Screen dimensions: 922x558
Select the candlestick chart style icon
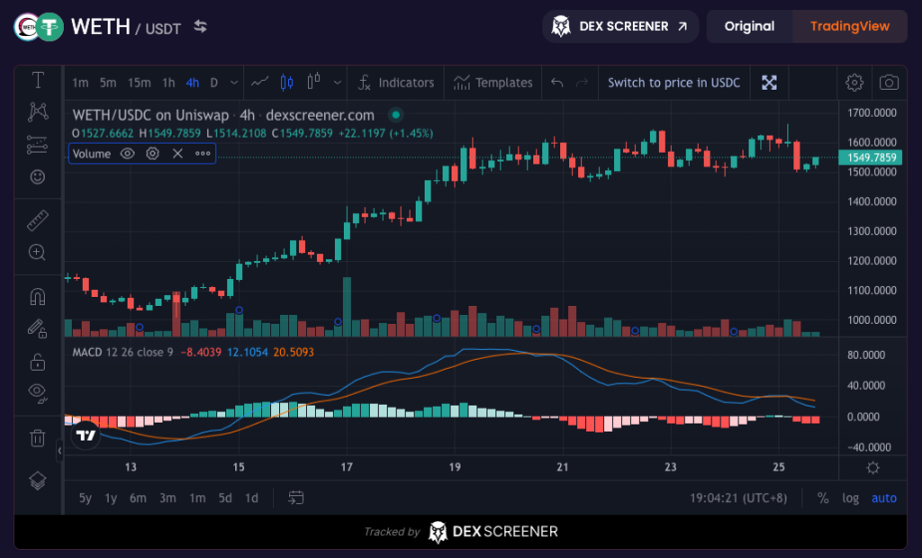[x=288, y=83]
